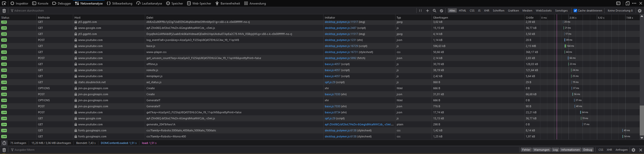Sort by Größe column header

click(x=532, y=18)
